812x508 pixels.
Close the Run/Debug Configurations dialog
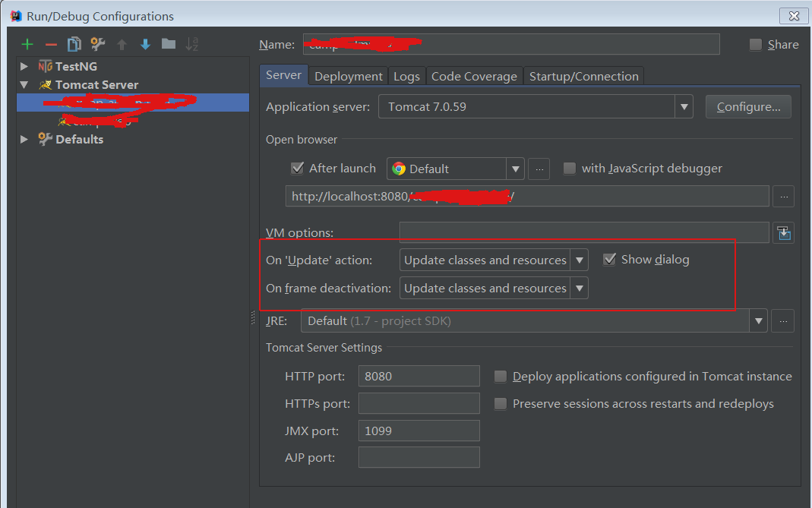click(794, 16)
